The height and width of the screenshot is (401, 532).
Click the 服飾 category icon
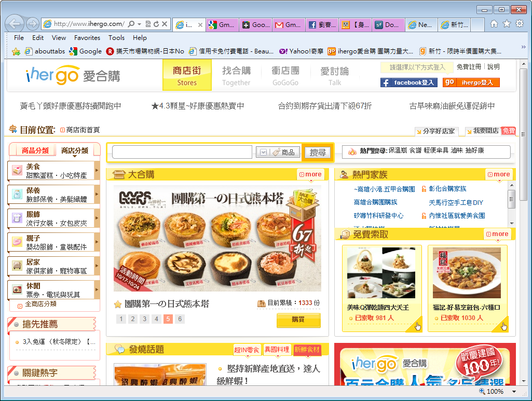(x=17, y=217)
